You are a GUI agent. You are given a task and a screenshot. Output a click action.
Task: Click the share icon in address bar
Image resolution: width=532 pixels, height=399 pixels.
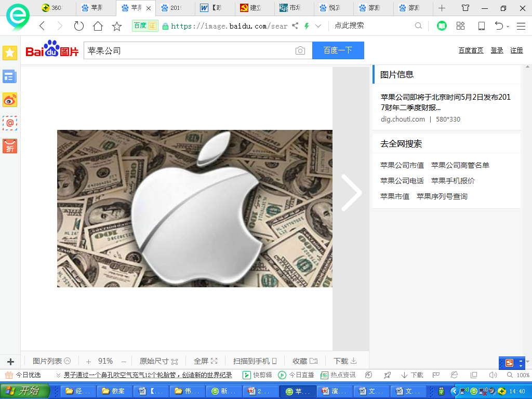click(295, 26)
